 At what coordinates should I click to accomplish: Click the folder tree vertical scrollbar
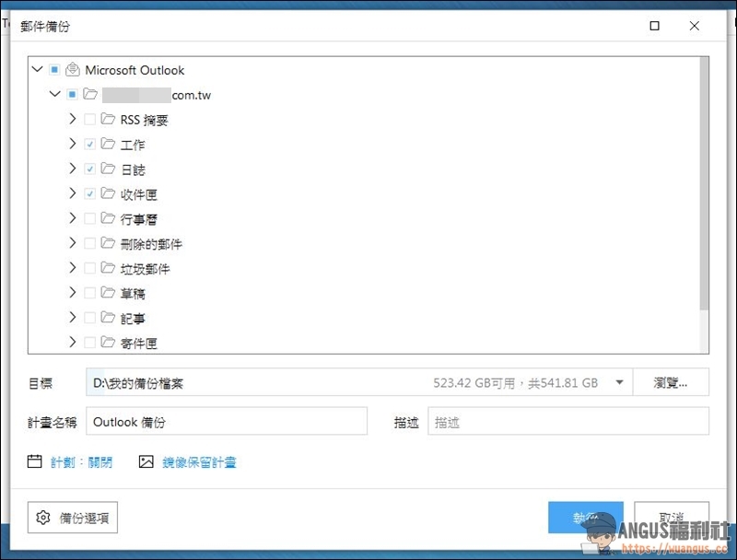[704, 184]
